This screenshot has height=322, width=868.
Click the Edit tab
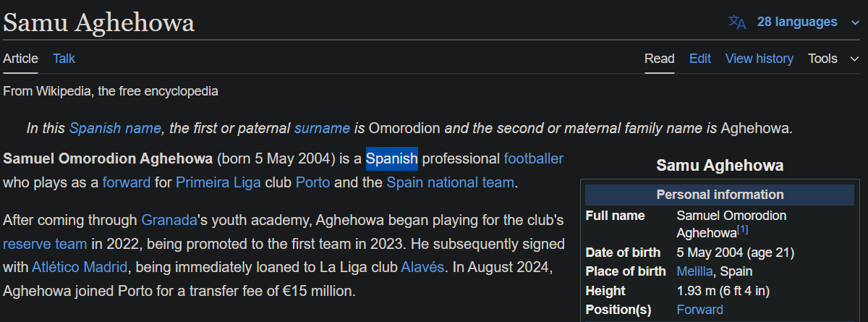pyautogui.click(x=699, y=59)
